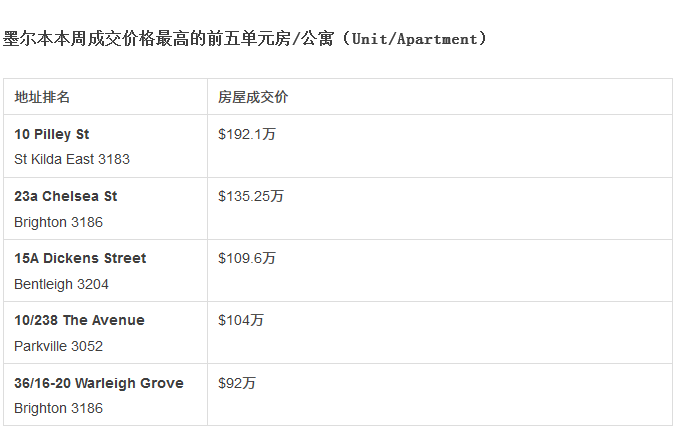Click Brighton 3186 under Warleigh Grove

[58, 408]
